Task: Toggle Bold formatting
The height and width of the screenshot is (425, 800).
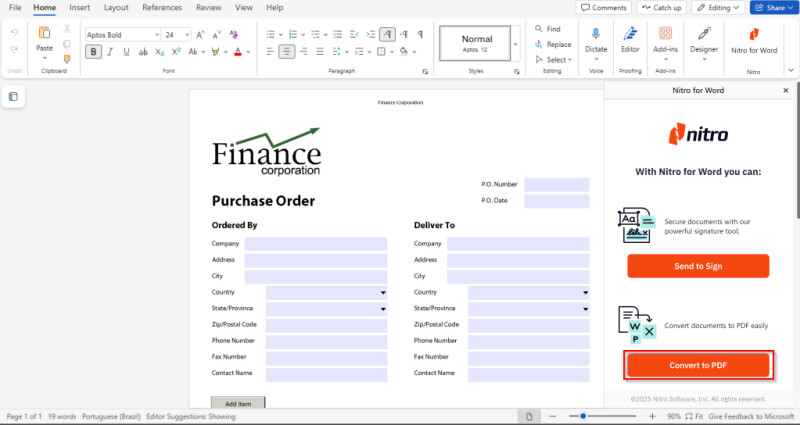Action: tap(93, 52)
